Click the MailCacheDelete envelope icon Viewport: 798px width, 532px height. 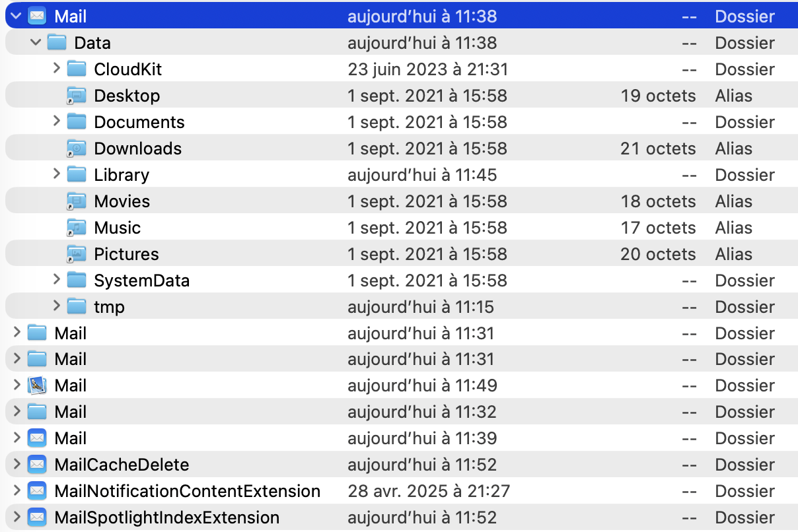(37, 465)
